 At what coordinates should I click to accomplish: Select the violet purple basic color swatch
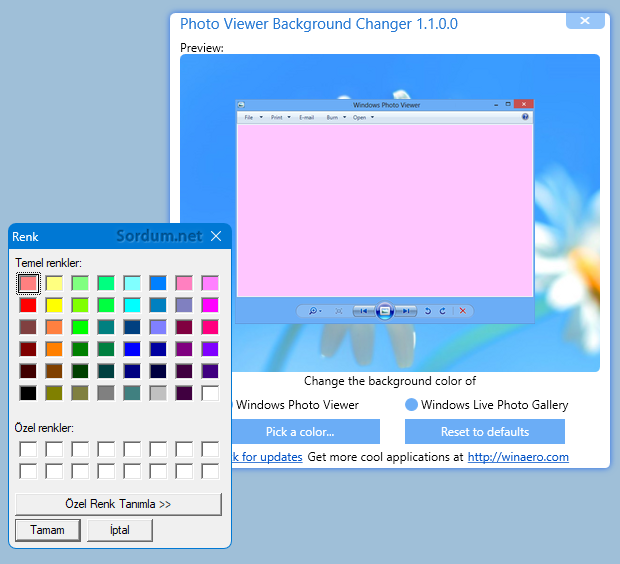point(210,350)
